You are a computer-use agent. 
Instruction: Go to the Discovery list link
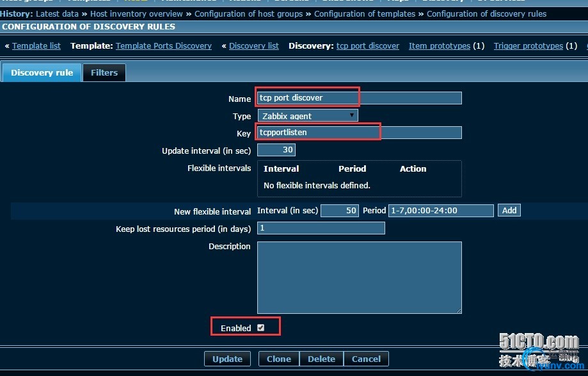click(x=254, y=45)
